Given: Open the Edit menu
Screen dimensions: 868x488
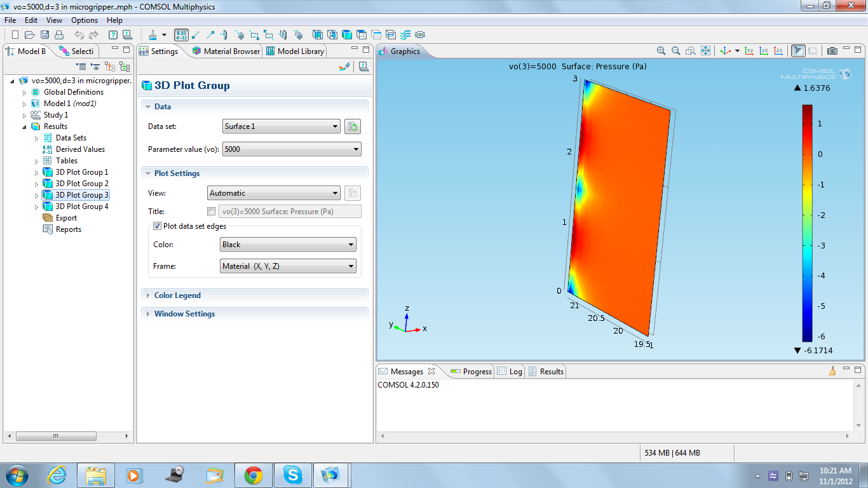Looking at the screenshot, I should point(31,20).
